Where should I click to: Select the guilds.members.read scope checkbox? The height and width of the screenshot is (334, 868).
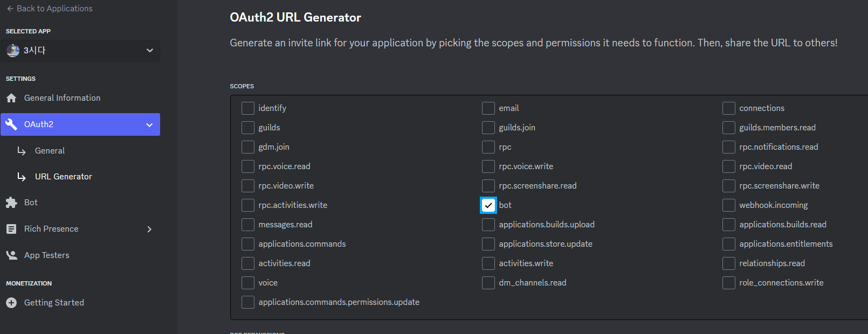(x=729, y=128)
